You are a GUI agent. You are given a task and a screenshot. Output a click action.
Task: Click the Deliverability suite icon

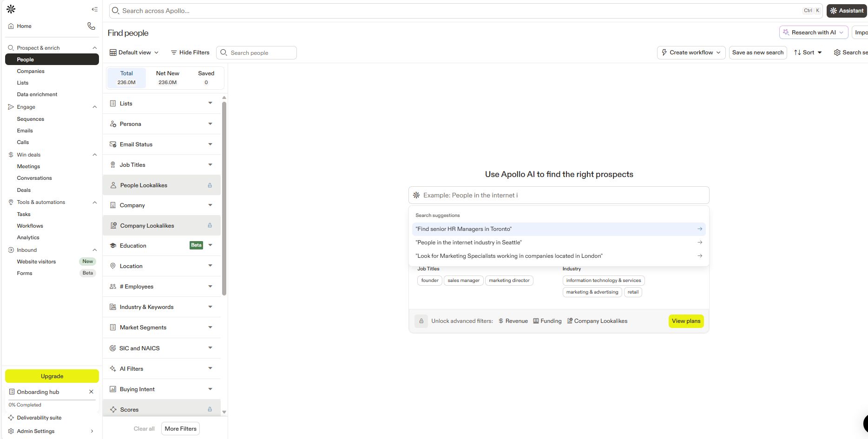(x=11, y=418)
